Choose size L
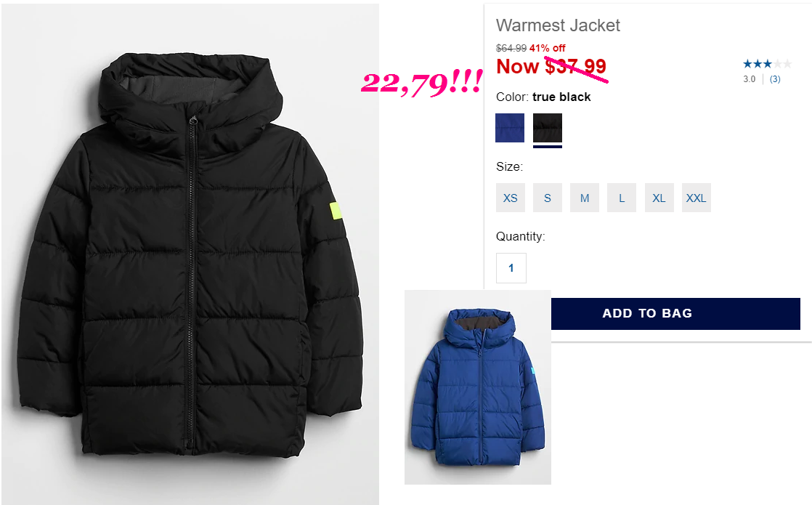The width and height of the screenshot is (812, 505). [622, 198]
